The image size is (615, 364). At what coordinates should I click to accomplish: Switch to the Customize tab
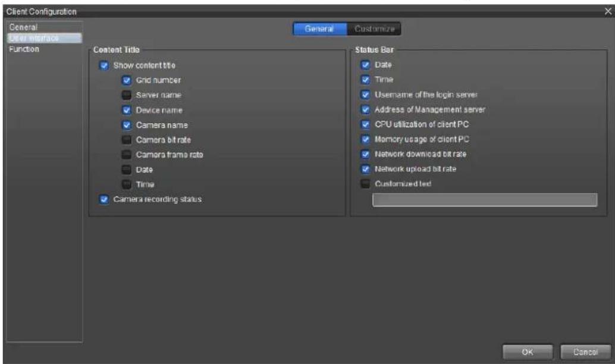374,29
